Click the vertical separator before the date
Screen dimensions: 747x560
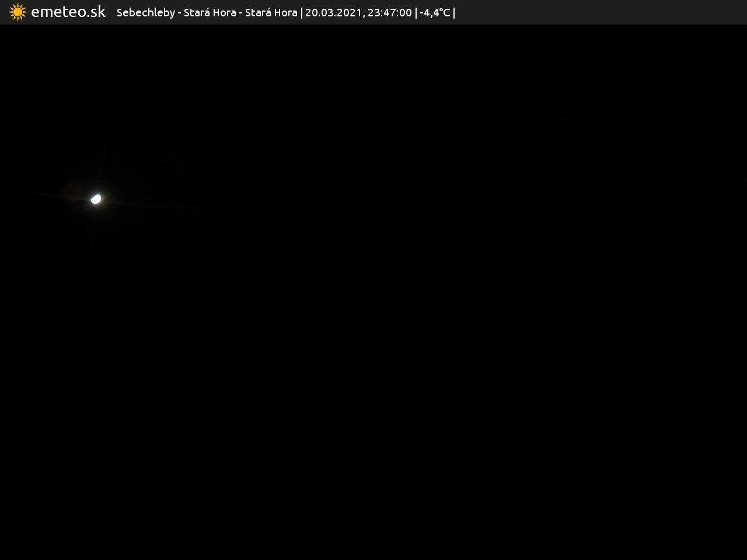pos(302,12)
